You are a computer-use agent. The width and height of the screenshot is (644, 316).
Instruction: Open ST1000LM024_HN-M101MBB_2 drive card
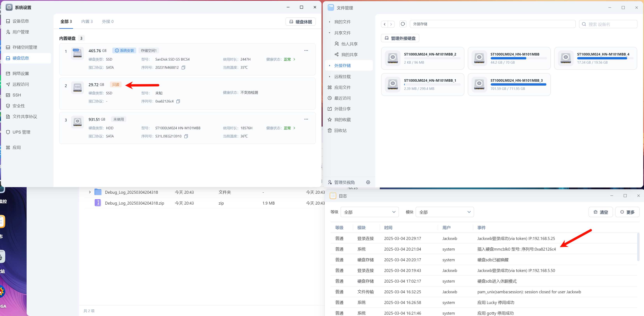point(423,58)
